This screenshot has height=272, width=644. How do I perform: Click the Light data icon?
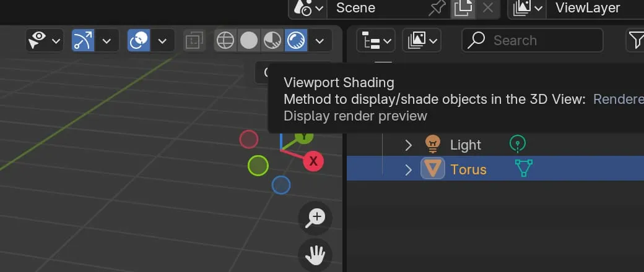[517, 144]
